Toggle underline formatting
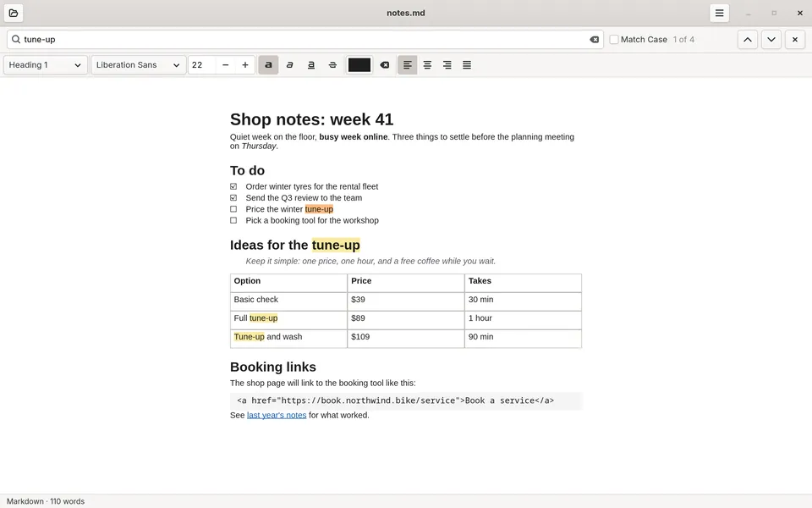Image resolution: width=812 pixels, height=508 pixels. coord(310,65)
